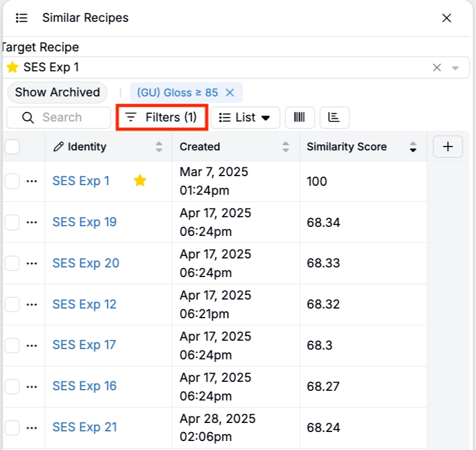Click the panel list icon beside Similar Recipes
This screenshot has width=476, height=450.
(x=22, y=18)
